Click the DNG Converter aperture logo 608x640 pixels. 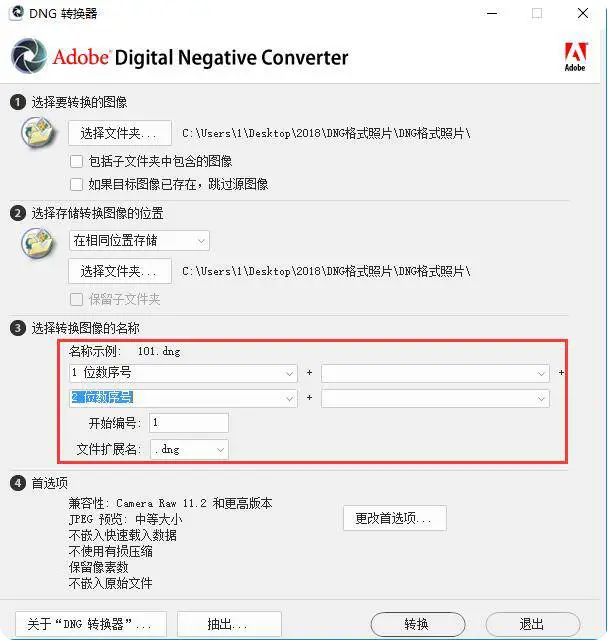(x=29, y=56)
